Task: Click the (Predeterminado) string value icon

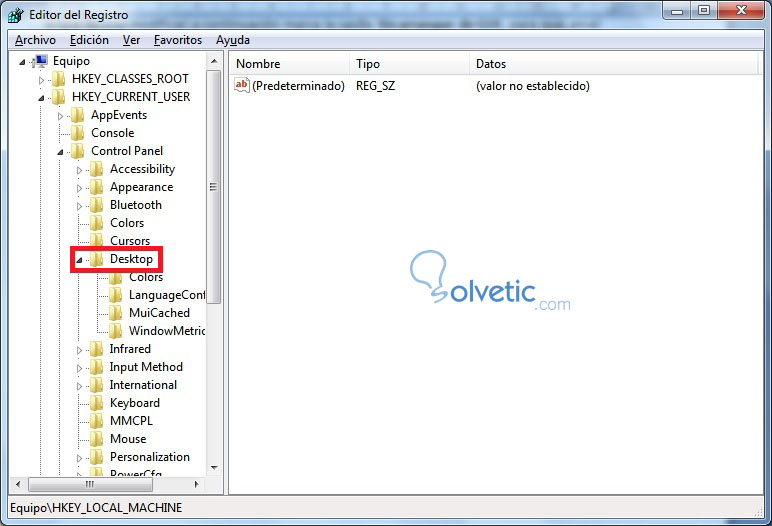Action: pyautogui.click(x=242, y=85)
